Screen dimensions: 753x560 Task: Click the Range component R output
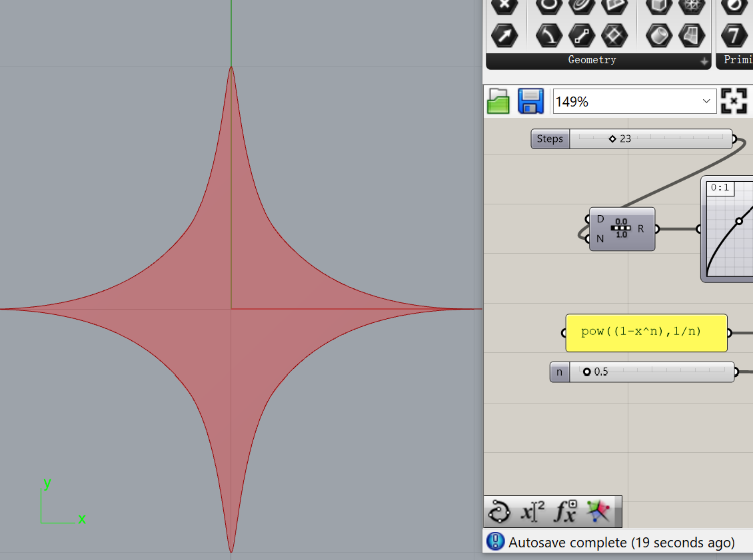pos(640,229)
